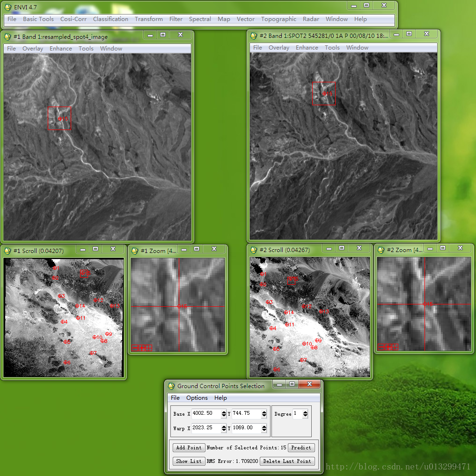The image size is (476, 476).
Task: Open Overlay menu in #1 image window
Action: [x=33, y=48]
